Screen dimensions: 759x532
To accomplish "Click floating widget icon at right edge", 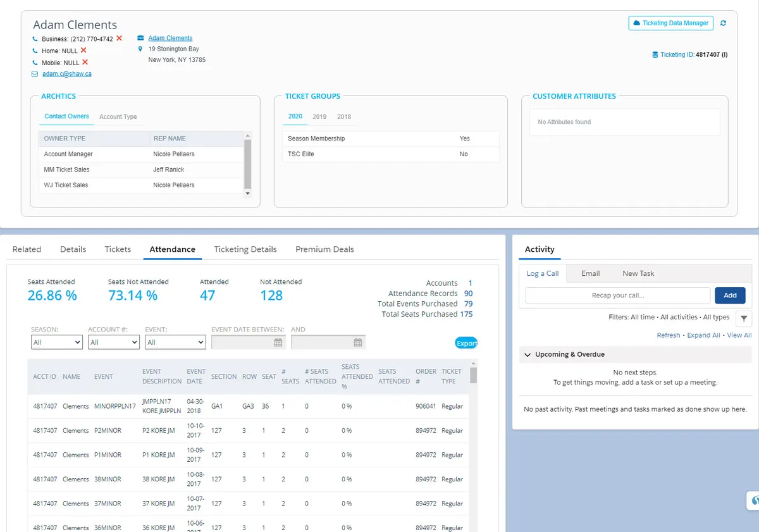I will tap(753, 500).
